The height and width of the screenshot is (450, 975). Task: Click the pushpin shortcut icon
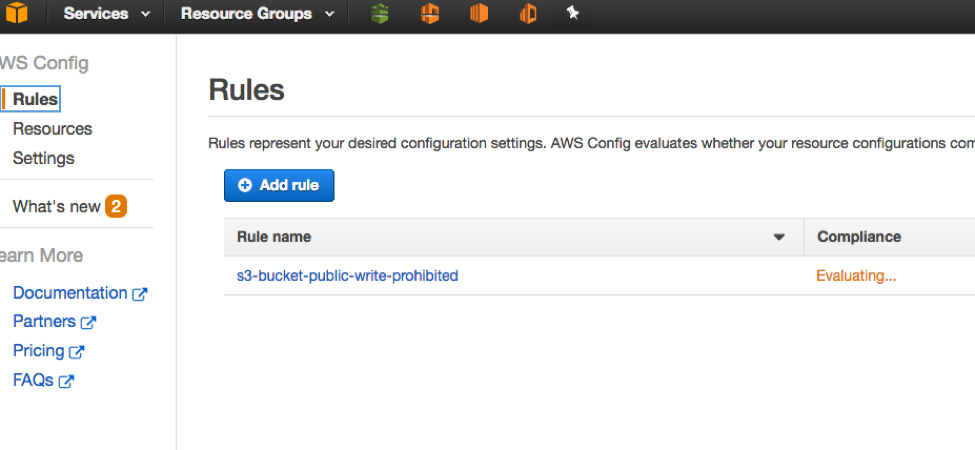click(573, 14)
